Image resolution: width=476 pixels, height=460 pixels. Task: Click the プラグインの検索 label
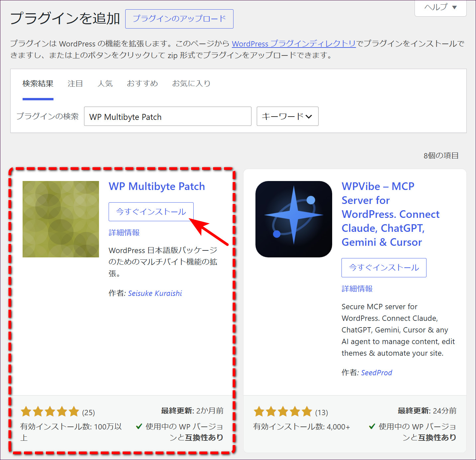[x=48, y=116]
